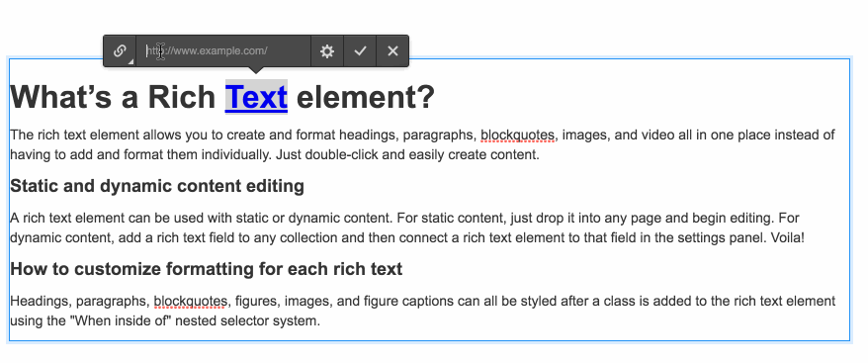The image size is (868, 363).
Task: Click the linked word "Text" in the heading
Action: pos(256,97)
